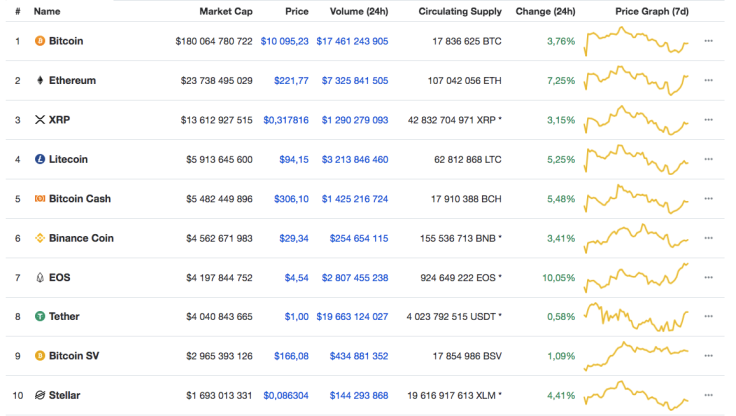Viewport: 736px width, 416px height.
Task: Click Ethereum price $221,77
Action: [291, 81]
